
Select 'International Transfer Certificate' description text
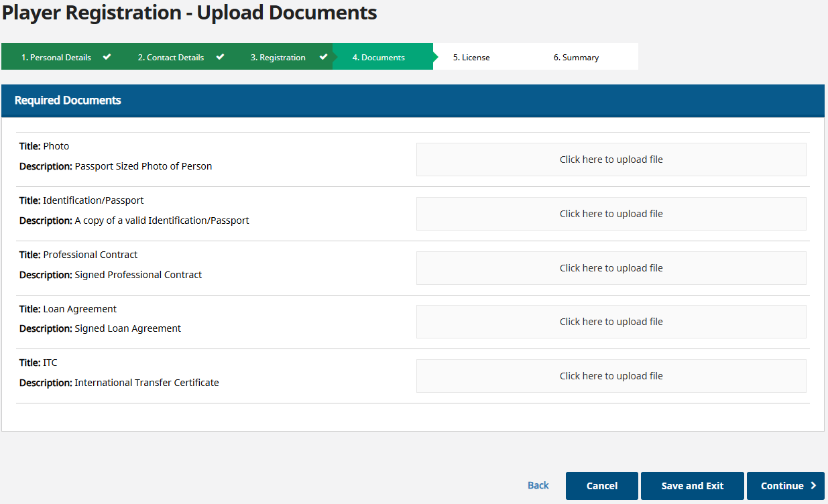tap(147, 383)
